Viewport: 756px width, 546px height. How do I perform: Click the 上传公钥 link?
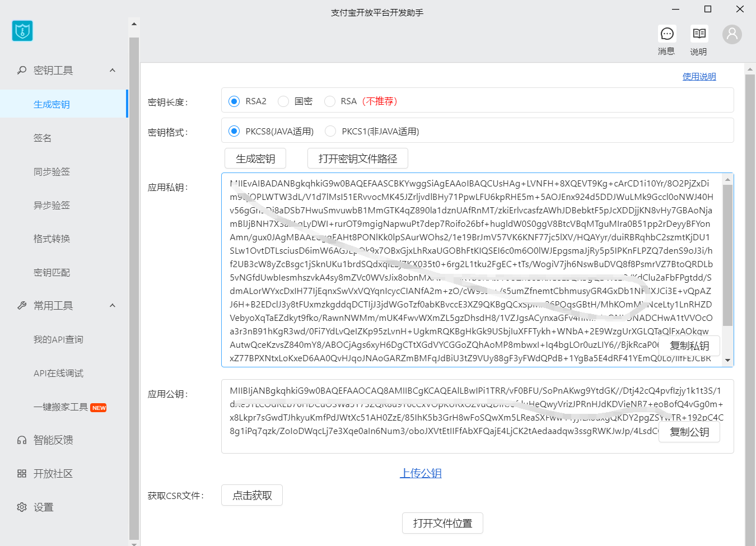(421, 473)
